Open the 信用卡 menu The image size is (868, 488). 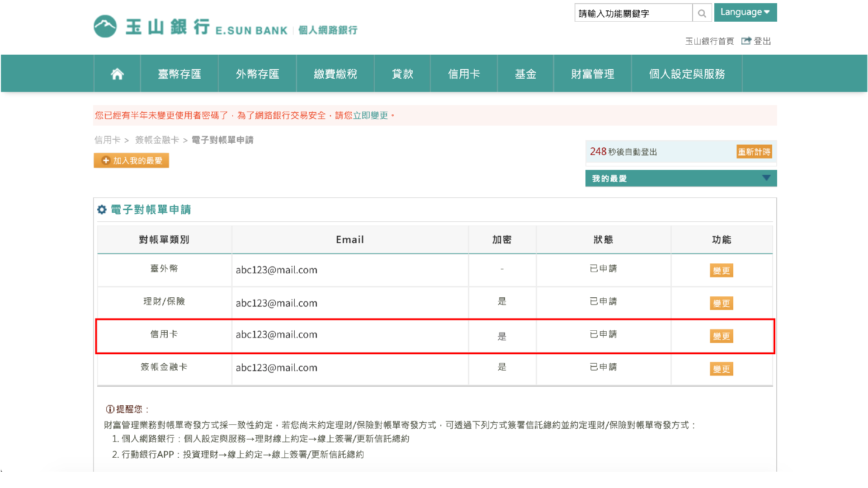tap(463, 73)
